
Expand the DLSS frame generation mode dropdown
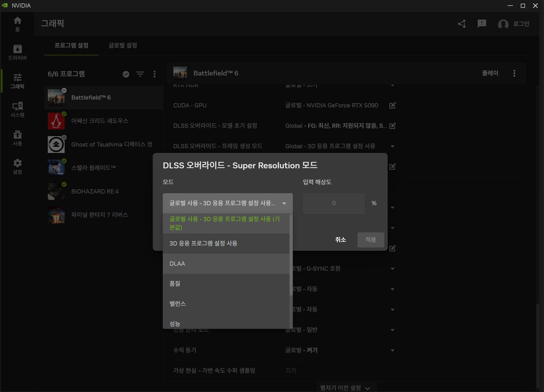point(392,146)
